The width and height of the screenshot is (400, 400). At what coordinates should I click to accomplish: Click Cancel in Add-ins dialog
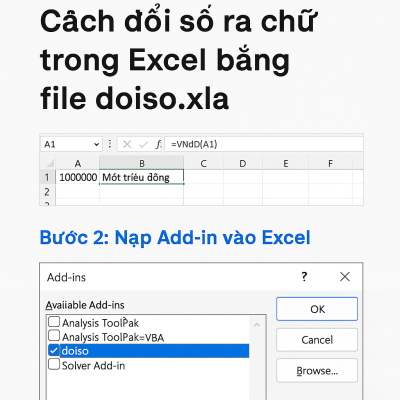tap(317, 340)
